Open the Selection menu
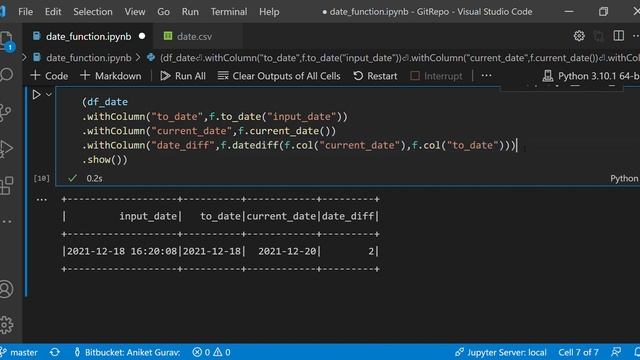The image size is (640, 360). (93, 11)
